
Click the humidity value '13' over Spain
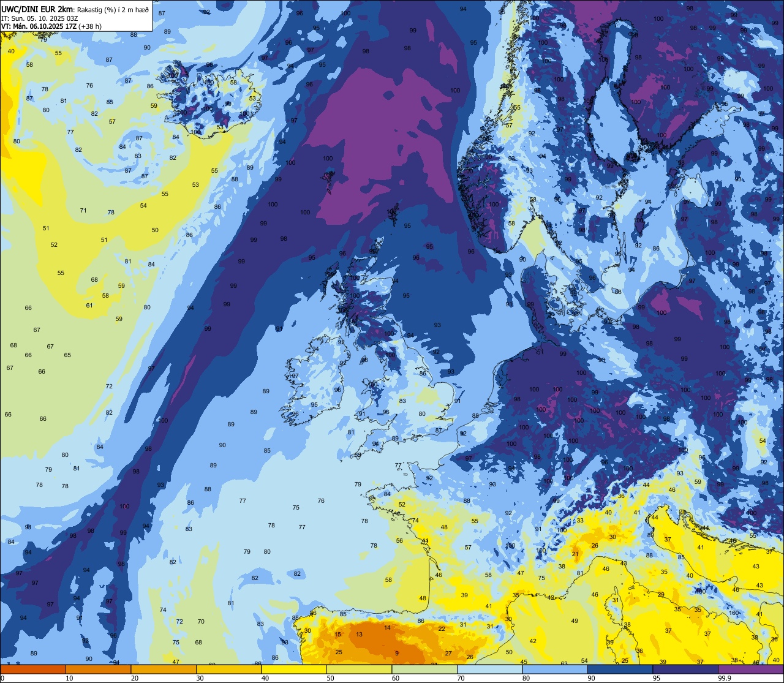pyautogui.click(x=359, y=634)
